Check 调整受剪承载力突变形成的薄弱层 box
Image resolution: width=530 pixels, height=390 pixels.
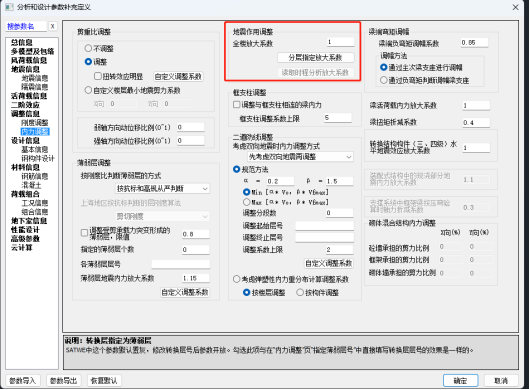tap(85, 233)
